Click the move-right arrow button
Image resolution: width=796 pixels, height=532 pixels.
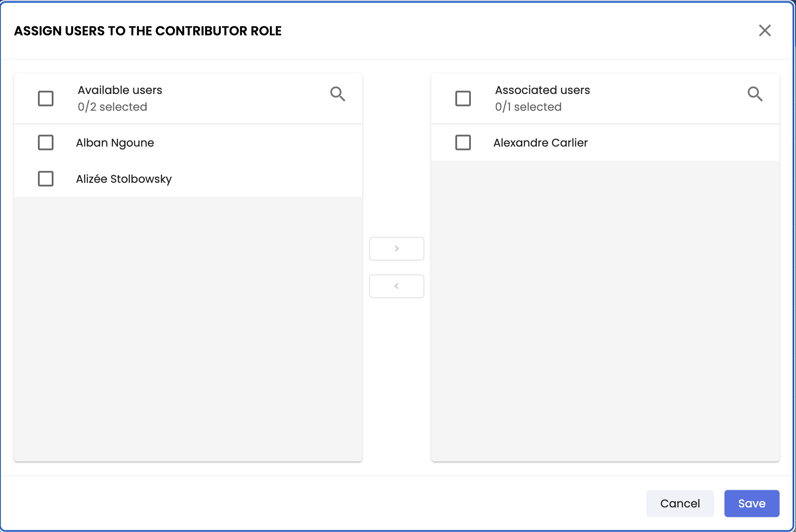tap(396, 249)
